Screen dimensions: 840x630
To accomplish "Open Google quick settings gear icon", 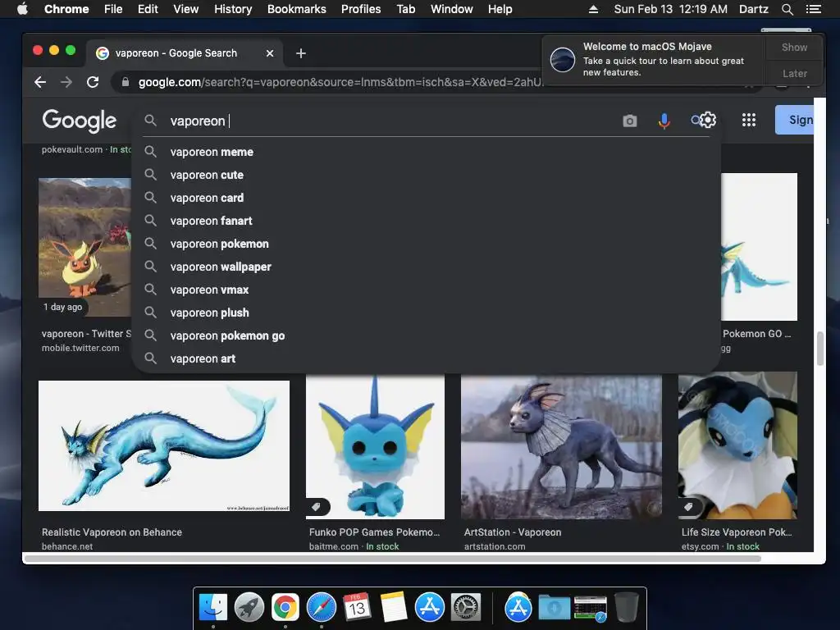I will click(x=708, y=120).
